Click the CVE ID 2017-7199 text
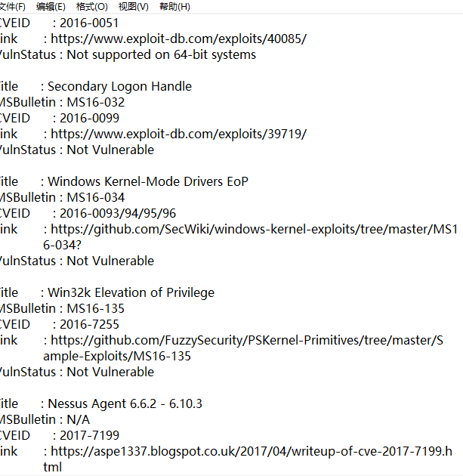Screen dimensions: 463x476 [x=85, y=435]
